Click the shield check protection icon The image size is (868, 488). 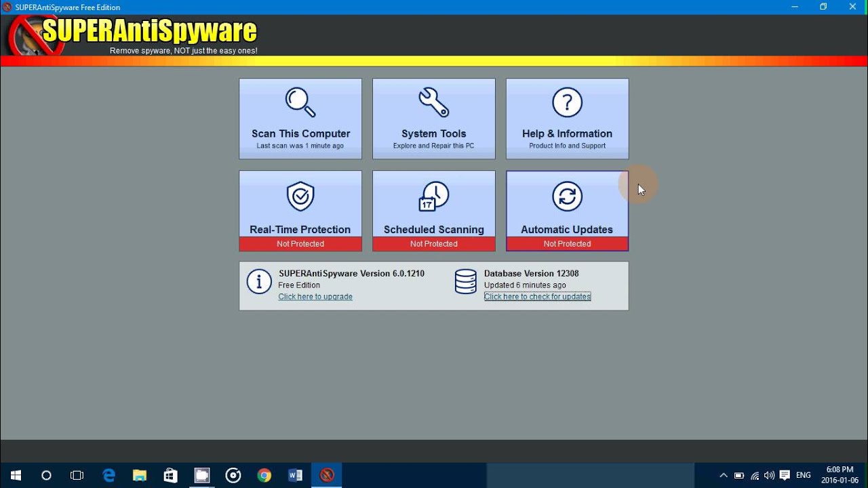click(300, 197)
